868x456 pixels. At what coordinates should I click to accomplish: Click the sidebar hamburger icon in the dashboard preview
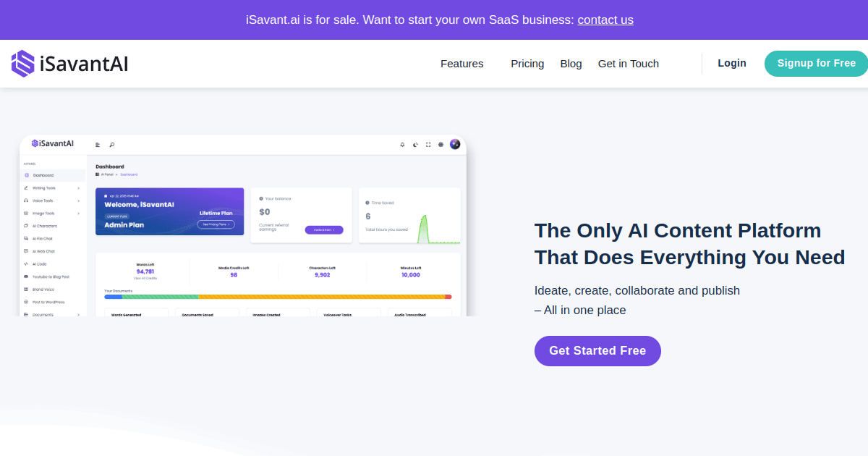98,145
